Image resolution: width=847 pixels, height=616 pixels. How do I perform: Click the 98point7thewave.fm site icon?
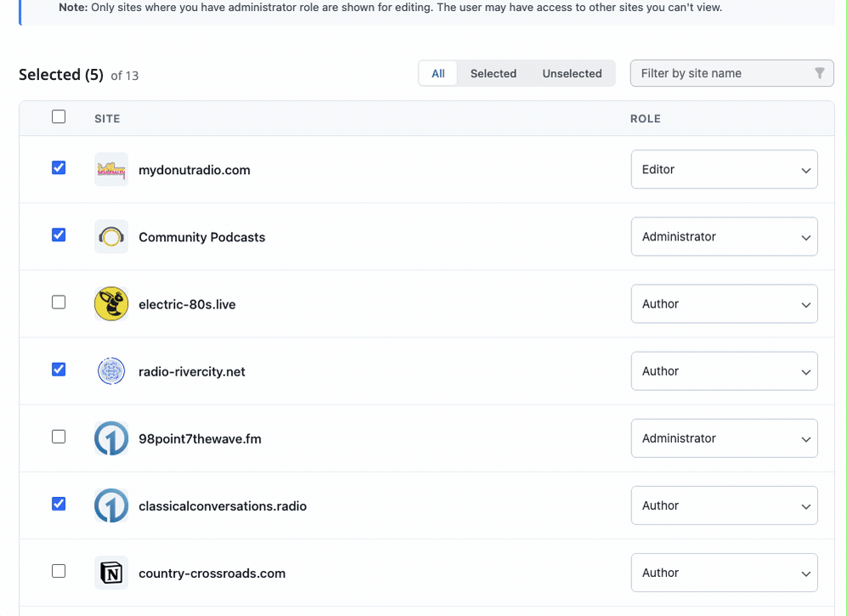[x=111, y=438]
